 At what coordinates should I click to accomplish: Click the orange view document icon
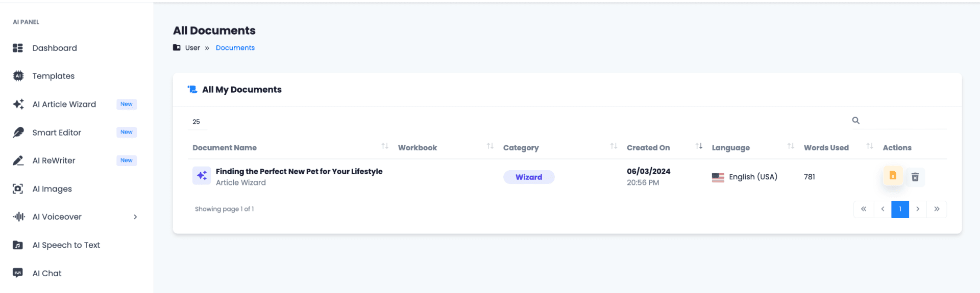(893, 176)
